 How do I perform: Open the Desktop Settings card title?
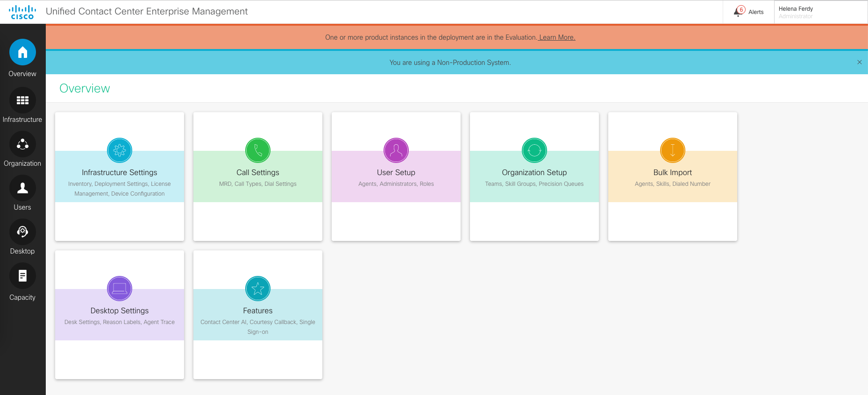click(120, 311)
